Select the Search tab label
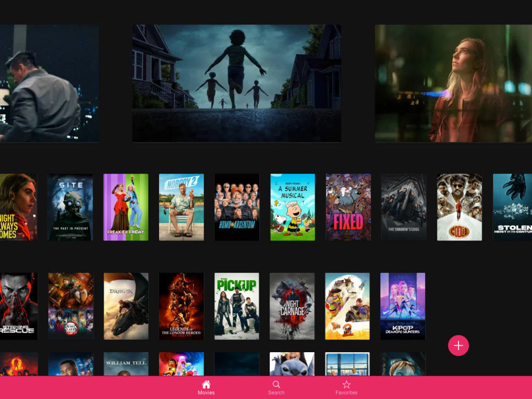The height and width of the screenshot is (399, 532). (x=276, y=393)
